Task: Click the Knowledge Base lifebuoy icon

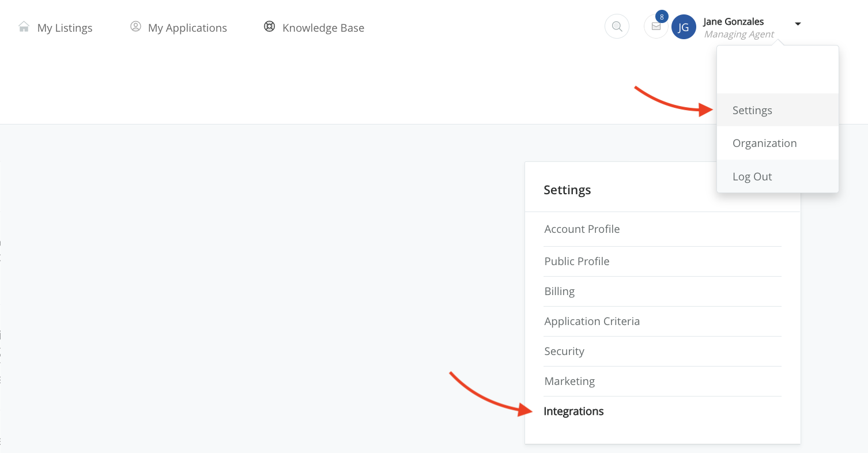Action: [x=269, y=27]
